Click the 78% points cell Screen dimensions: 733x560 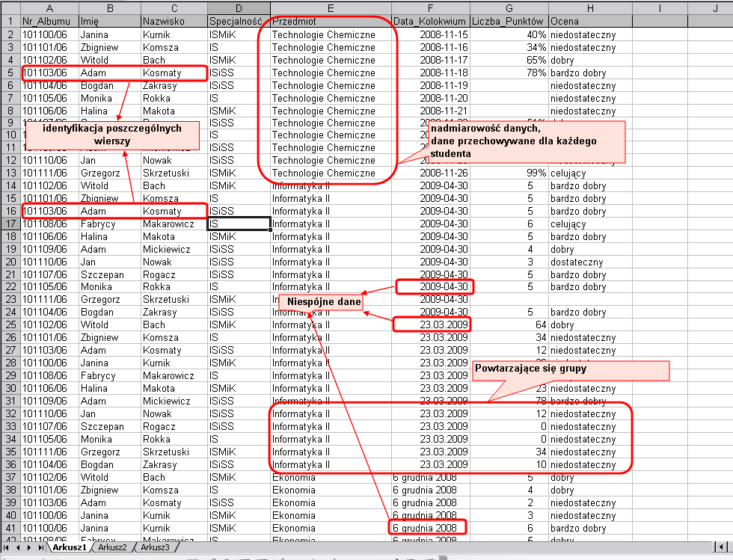pos(509,73)
